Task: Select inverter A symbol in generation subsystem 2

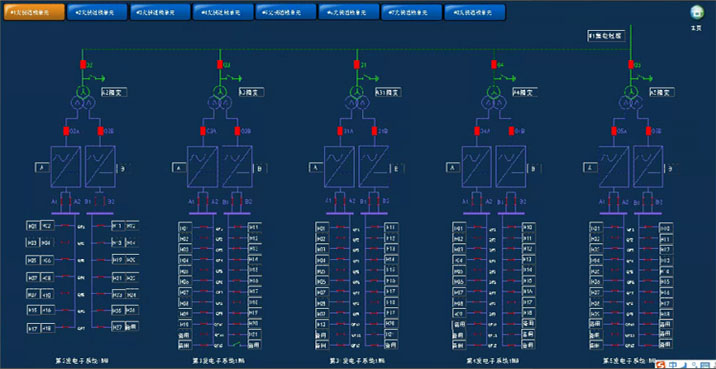Action: coord(66,167)
